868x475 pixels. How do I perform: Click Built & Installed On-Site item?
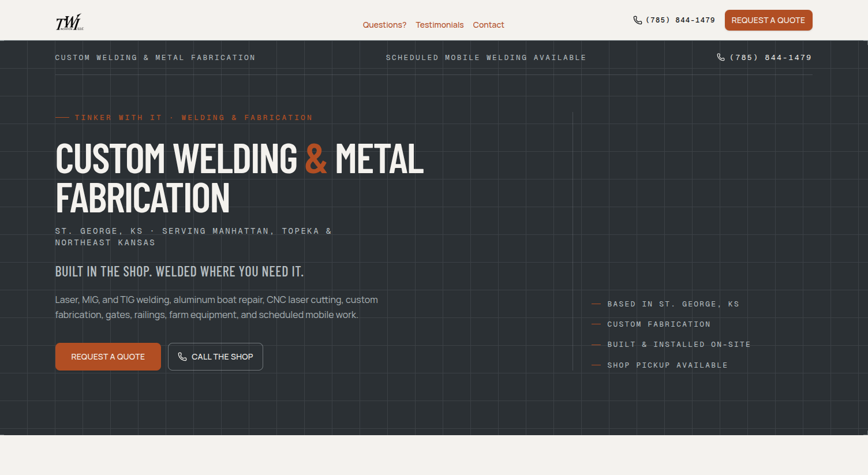[679, 345]
